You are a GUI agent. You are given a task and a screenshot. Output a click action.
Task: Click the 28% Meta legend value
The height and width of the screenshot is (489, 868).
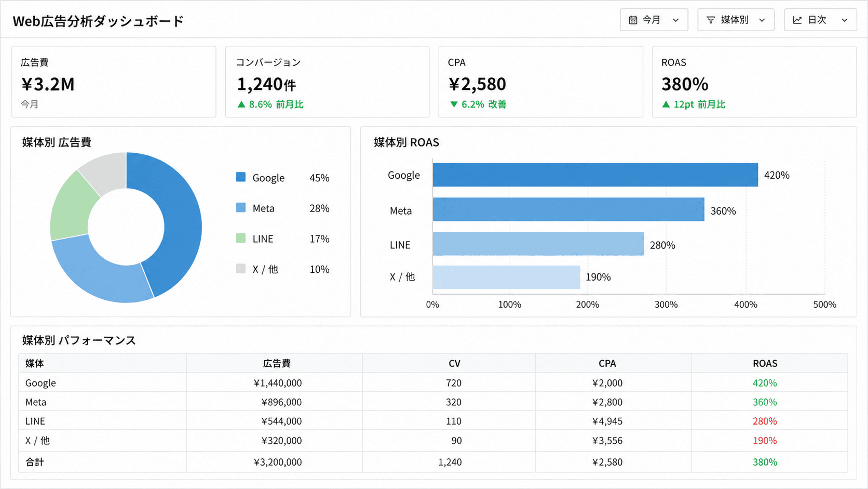tap(319, 208)
